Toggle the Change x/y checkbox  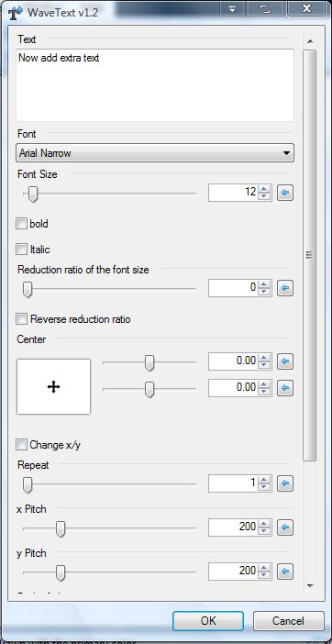pyautogui.click(x=21, y=445)
